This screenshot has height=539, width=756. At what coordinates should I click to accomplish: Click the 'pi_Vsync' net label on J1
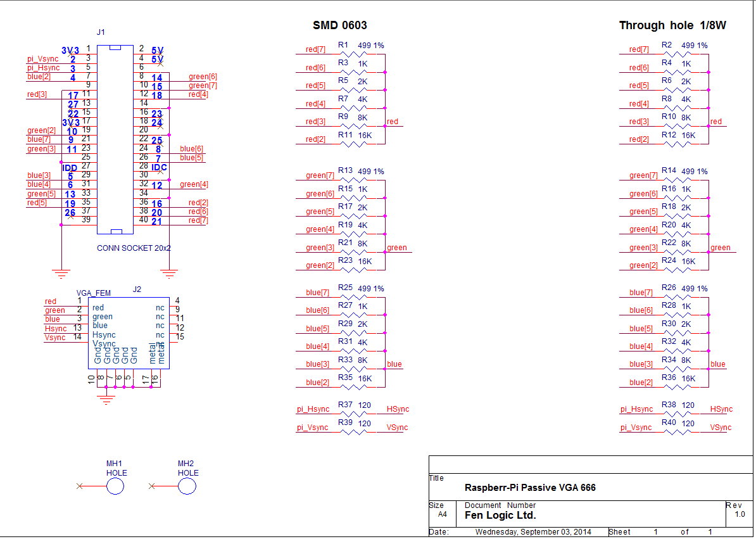click(42, 60)
